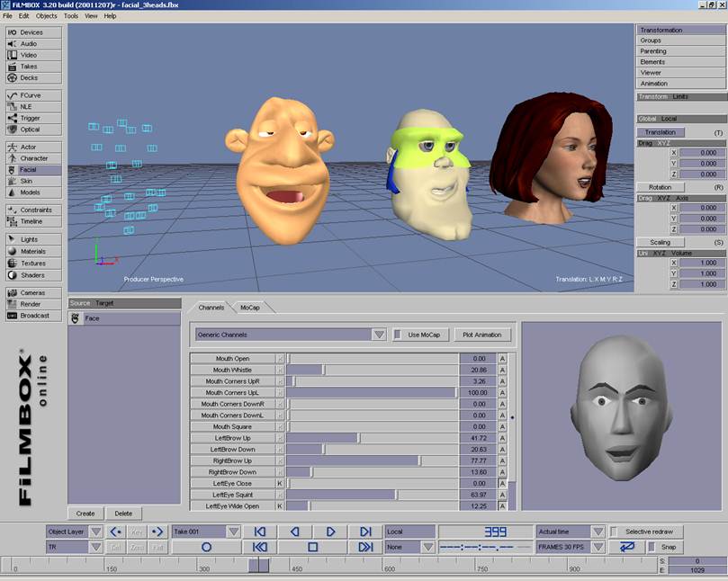Viewport: 728px width, 581px height.
Task: Open the Trigger panel
Action: tap(33, 118)
